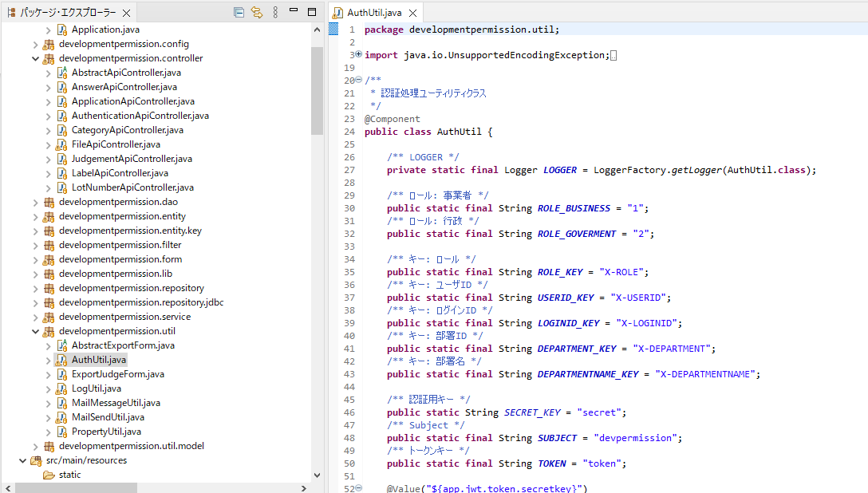Collapse the developmentpermission.controller package
This screenshot has height=493, width=868.
pos(35,58)
